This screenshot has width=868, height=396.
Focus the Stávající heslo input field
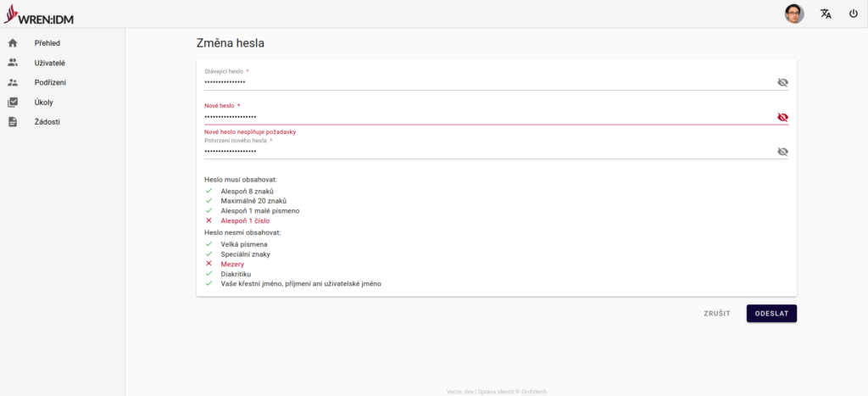point(483,82)
